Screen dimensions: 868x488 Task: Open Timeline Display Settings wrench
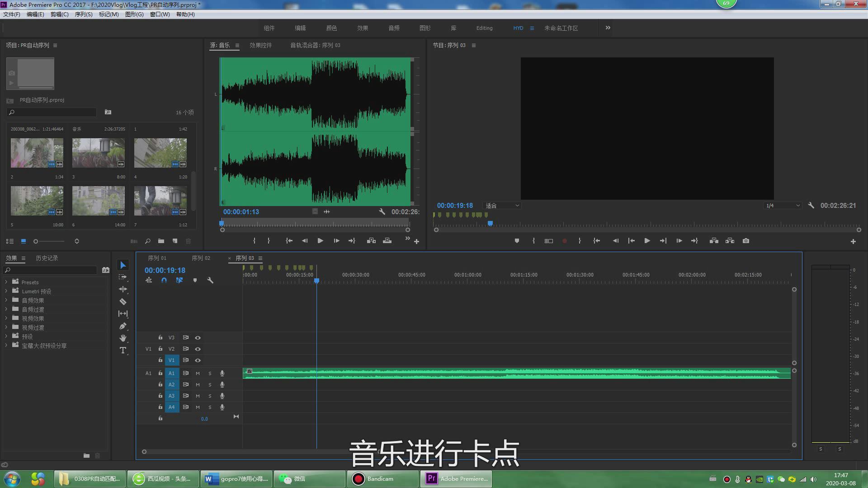[210, 280]
